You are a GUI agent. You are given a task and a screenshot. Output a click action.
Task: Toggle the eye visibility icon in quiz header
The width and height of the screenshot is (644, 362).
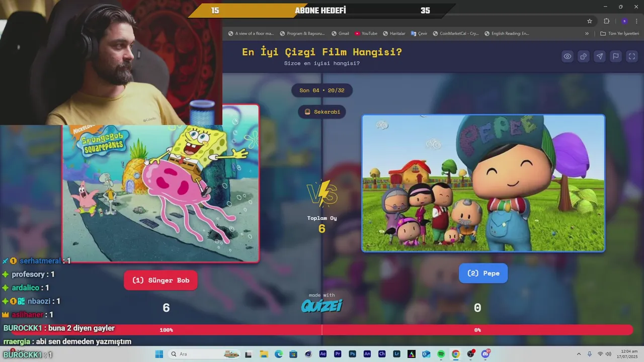[x=568, y=56]
